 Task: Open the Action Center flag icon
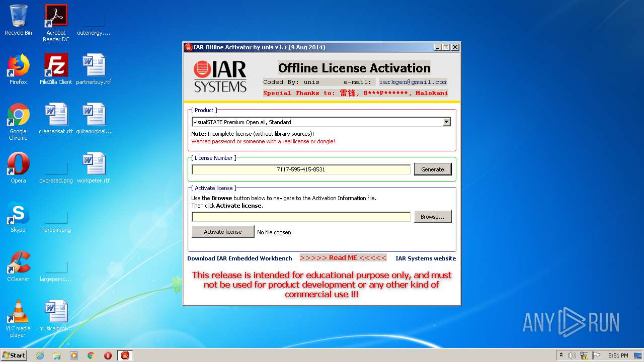pos(596,355)
